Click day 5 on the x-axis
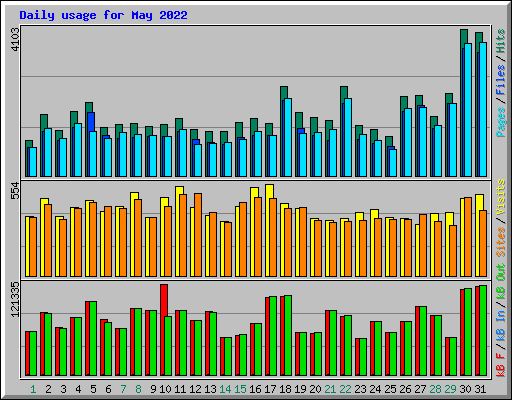This screenshot has width=512, height=400. 93,389
